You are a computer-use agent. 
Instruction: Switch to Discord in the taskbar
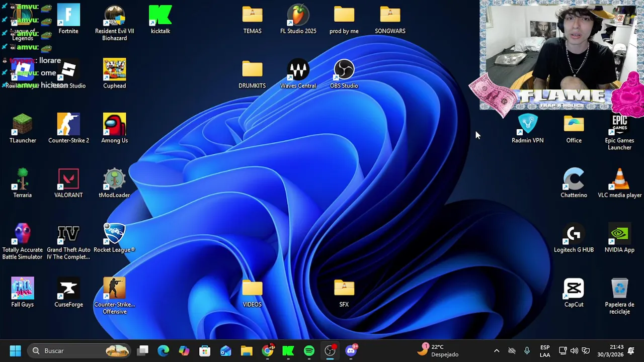[x=351, y=350]
